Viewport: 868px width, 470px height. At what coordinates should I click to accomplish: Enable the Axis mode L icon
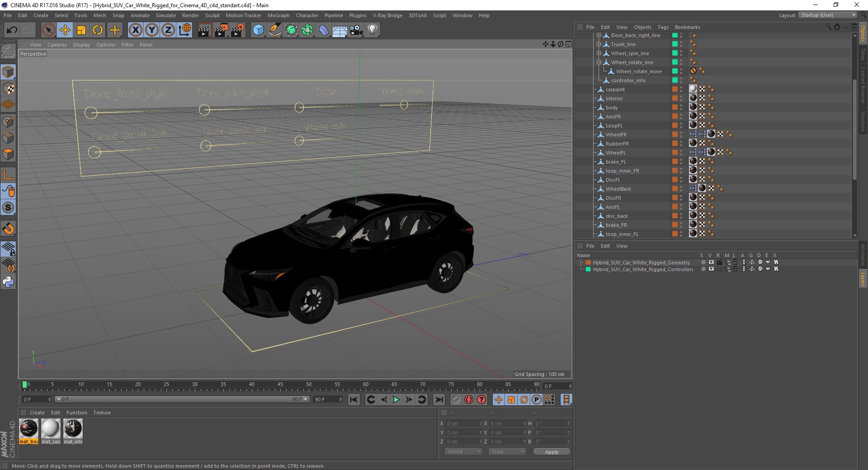(8, 175)
